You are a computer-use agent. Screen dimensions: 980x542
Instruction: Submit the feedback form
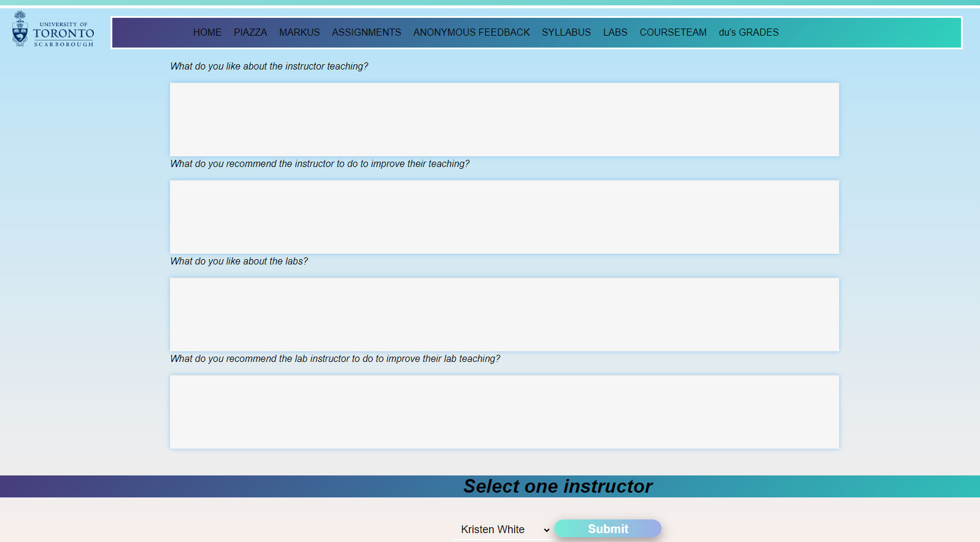[608, 528]
